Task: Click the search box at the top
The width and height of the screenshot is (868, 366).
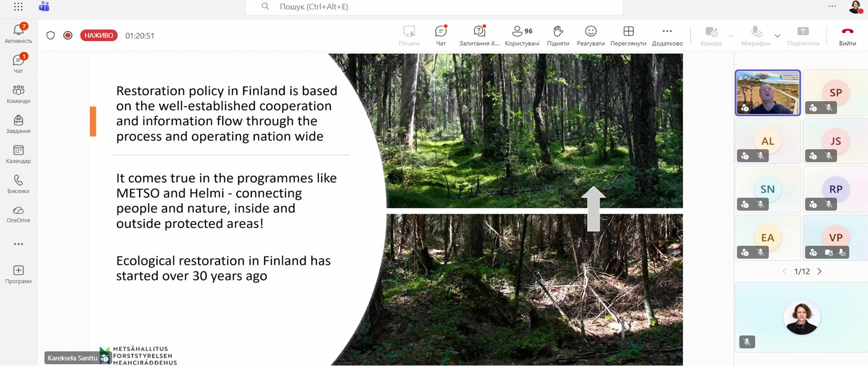Action: click(x=434, y=7)
